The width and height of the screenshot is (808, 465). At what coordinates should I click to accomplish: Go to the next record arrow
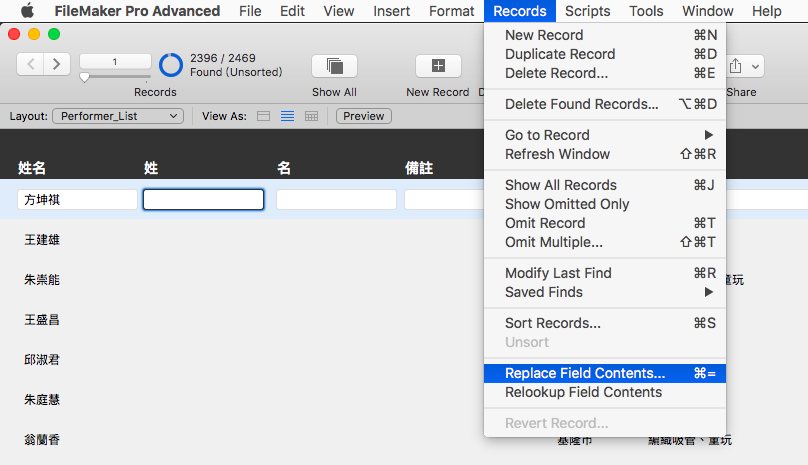(57, 64)
